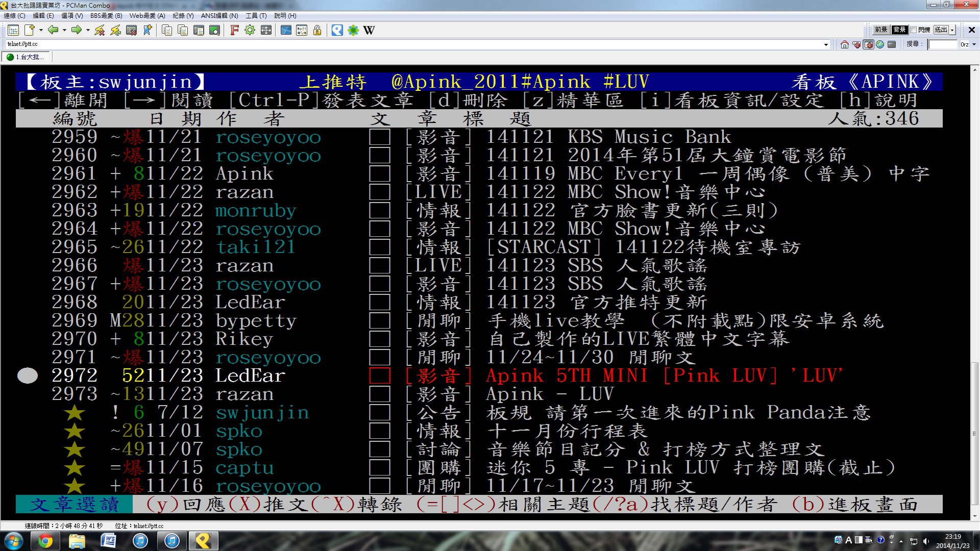
Task: Expand the Orz search engine dropdown
Action: [x=974, y=44]
